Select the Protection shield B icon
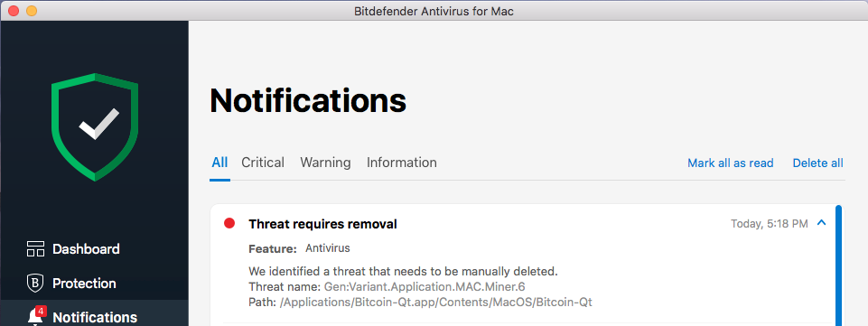 pos(35,284)
